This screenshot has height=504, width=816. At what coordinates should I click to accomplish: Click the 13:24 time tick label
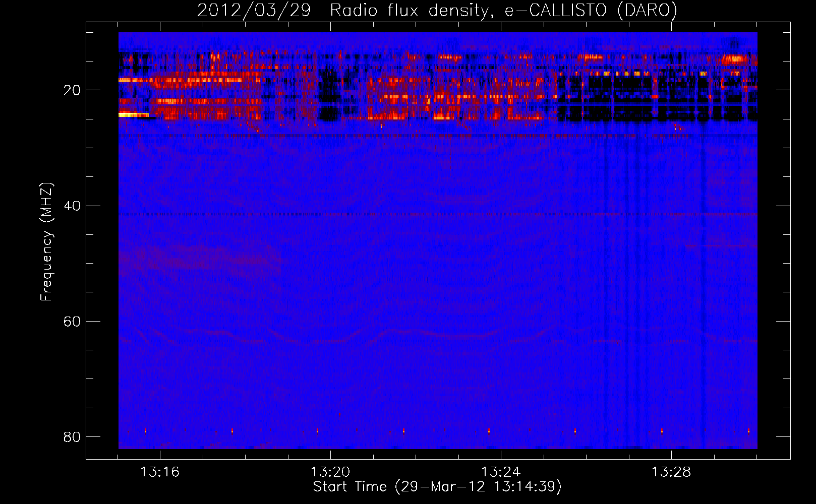click(x=501, y=472)
